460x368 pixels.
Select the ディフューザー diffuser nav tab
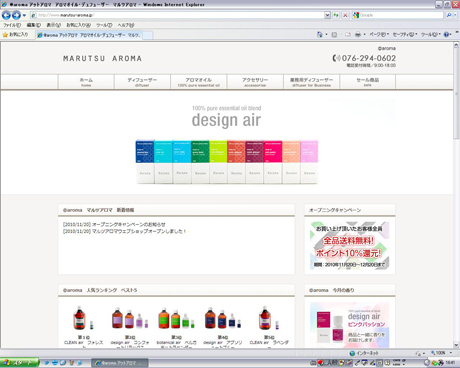click(142, 82)
